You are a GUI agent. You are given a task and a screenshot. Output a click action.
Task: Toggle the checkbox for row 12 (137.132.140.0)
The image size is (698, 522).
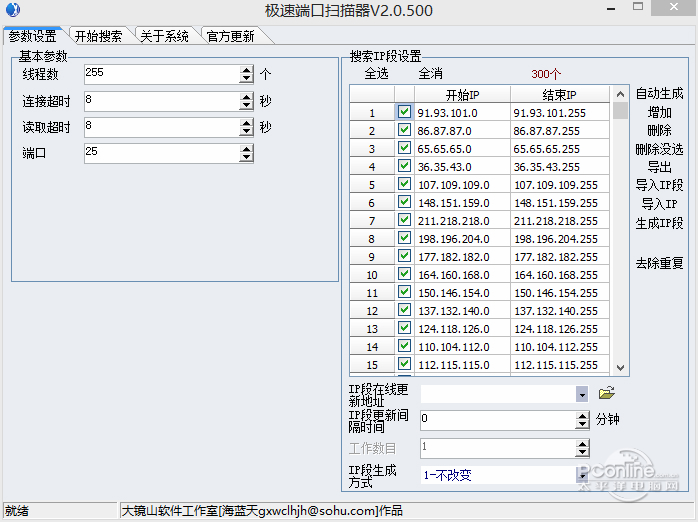(404, 310)
